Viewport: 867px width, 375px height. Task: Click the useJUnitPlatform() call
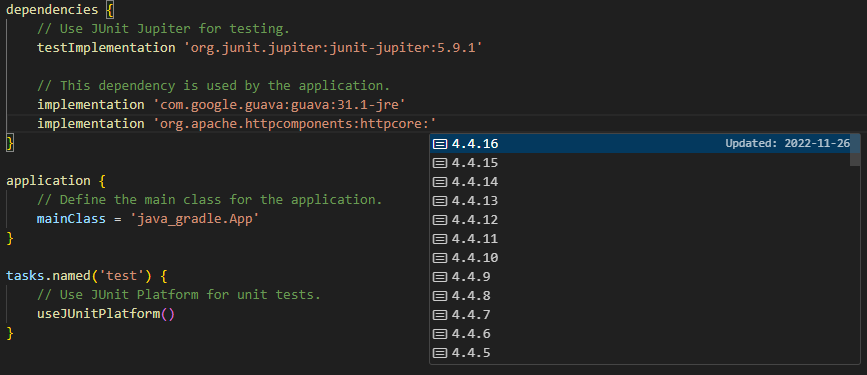tap(106, 314)
